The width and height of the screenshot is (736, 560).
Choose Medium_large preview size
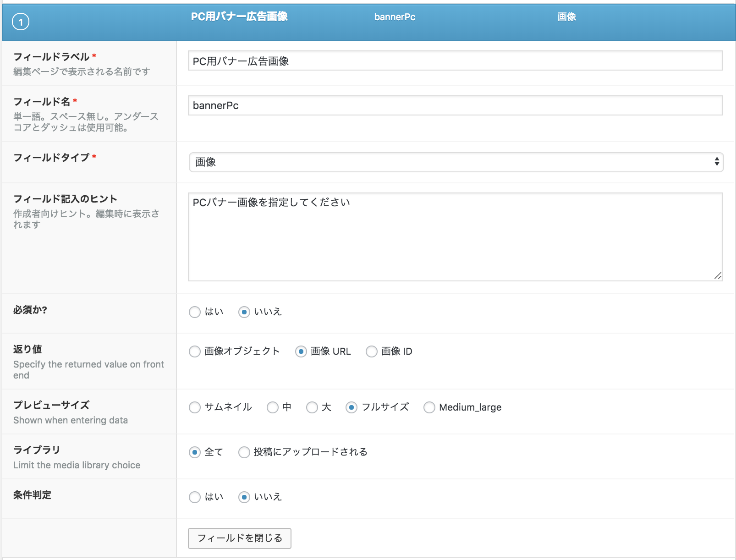click(429, 407)
